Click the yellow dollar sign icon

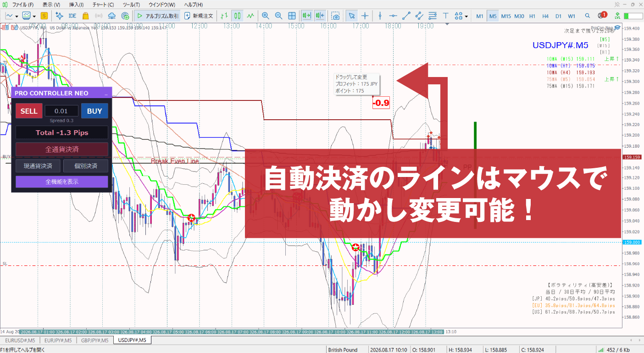click(44, 16)
